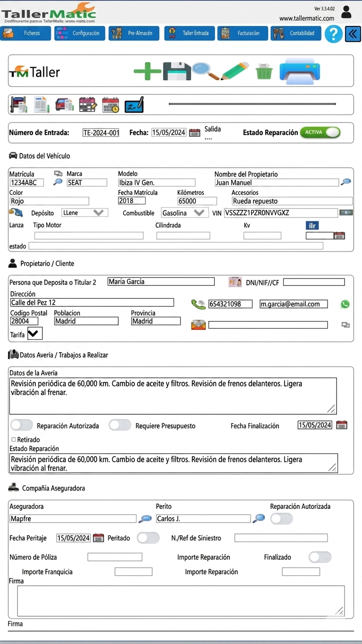Screen dimensions: 362x644
Task: Open Fecha Peritaje calendar icon
Action: click(98, 538)
